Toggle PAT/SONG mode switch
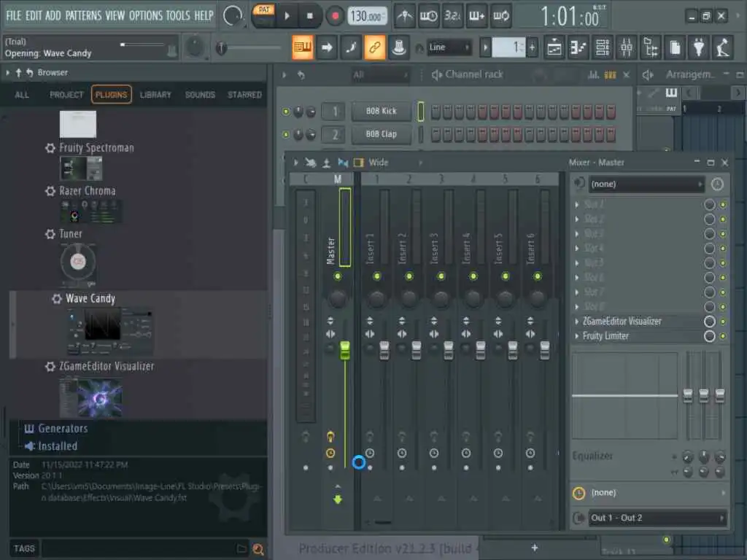This screenshot has height=560, width=747. click(264, 15)
